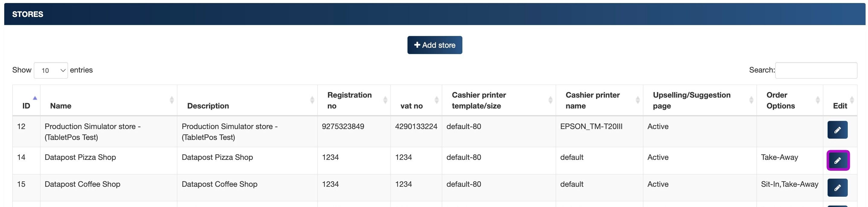Viewport: 868px width, 207px height.
Task: Edit the Datapost Pizza Shop store
Action: (x=838, y=160)
